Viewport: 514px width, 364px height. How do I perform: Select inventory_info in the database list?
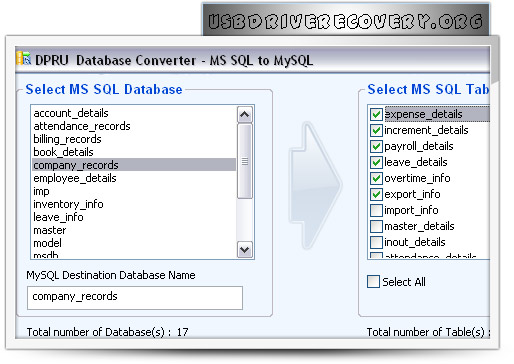68,204
